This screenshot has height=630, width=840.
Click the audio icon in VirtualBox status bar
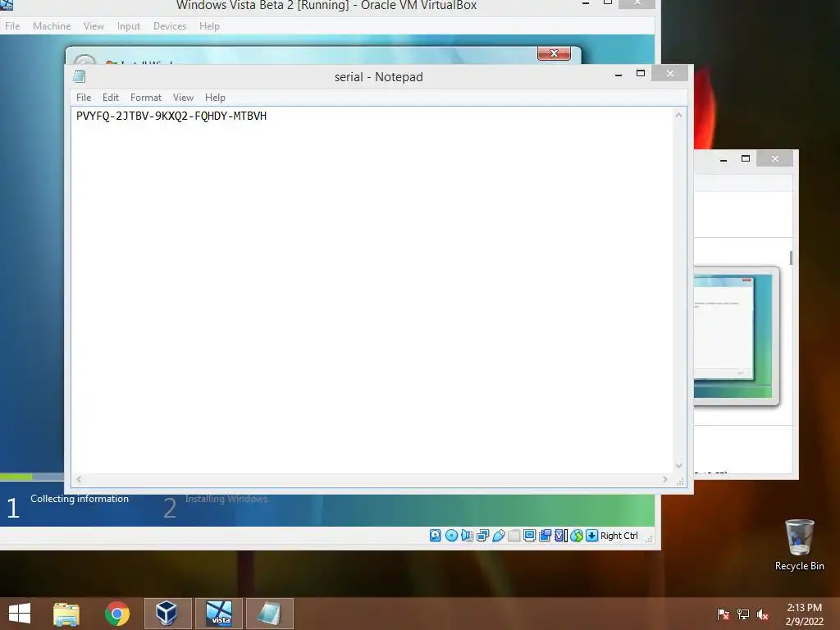pyautogui.click(x=467, y=535)
